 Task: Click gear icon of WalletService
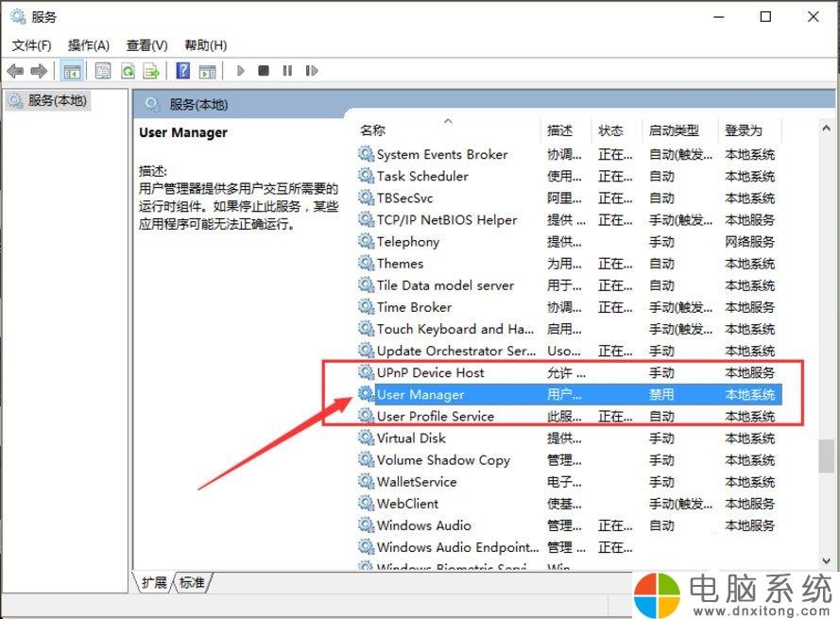pyautogui.click(x=366, y=482)
